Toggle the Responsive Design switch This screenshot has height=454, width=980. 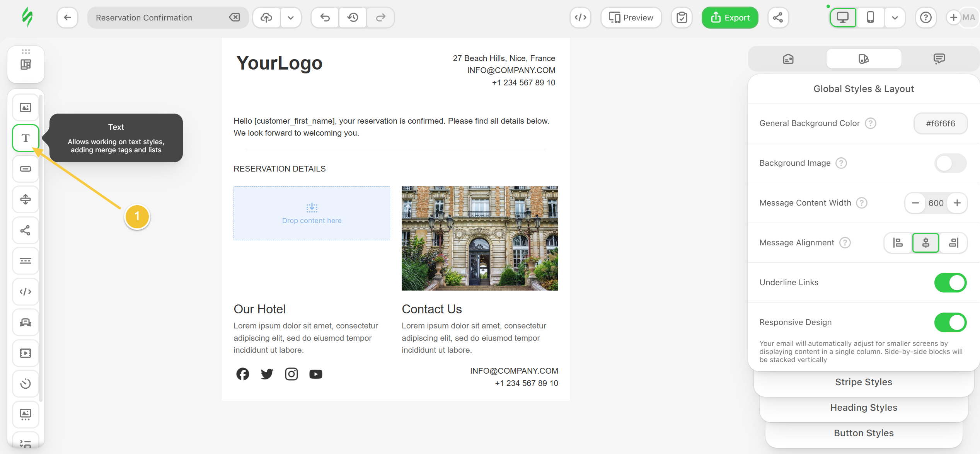950,323
